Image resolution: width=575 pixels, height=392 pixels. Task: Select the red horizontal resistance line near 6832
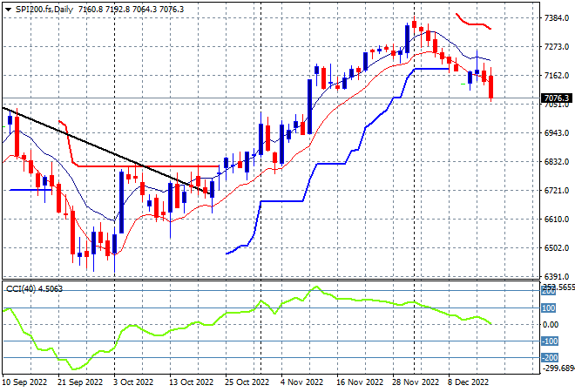[148, 166]
